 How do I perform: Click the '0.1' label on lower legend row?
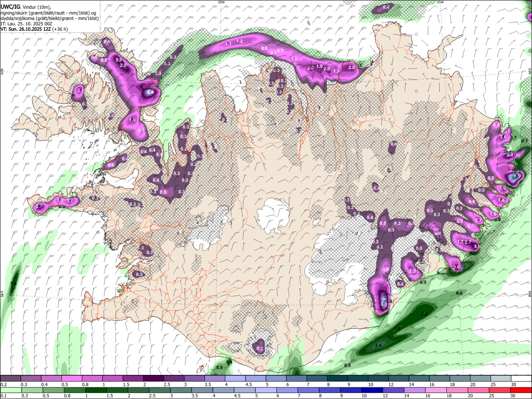[4, 396]
